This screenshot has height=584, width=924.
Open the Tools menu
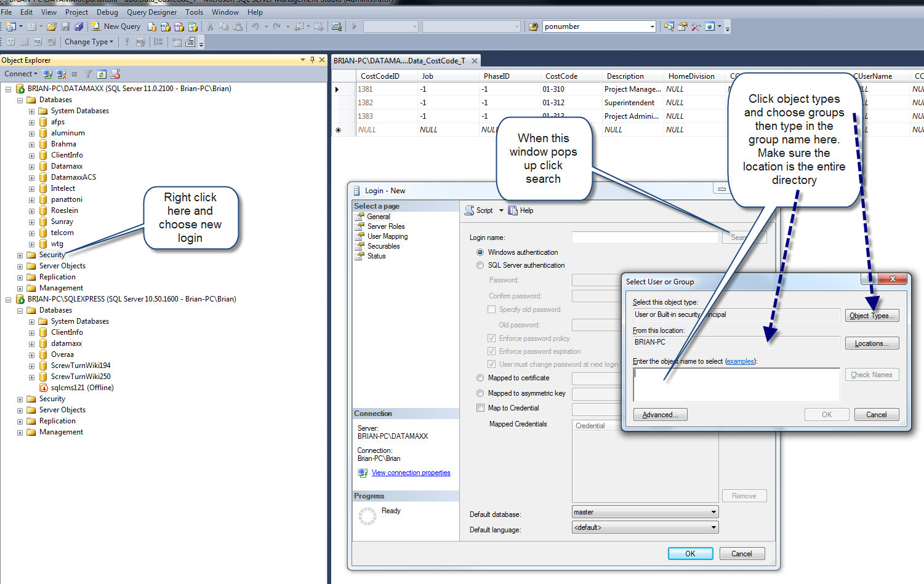(x=194, y=12)
